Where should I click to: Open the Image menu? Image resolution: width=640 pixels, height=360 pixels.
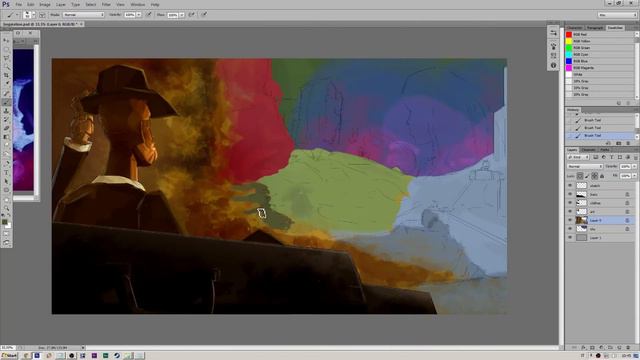coord(45,4)
